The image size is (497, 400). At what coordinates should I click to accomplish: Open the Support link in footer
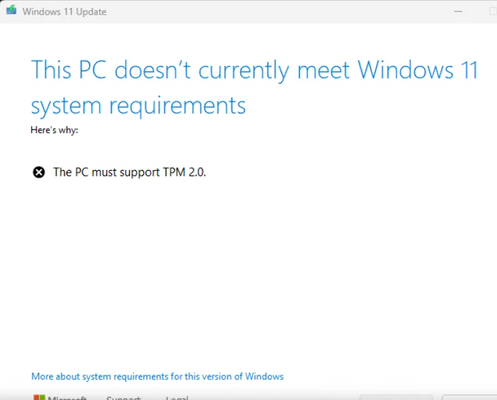(x=124, y=398)
